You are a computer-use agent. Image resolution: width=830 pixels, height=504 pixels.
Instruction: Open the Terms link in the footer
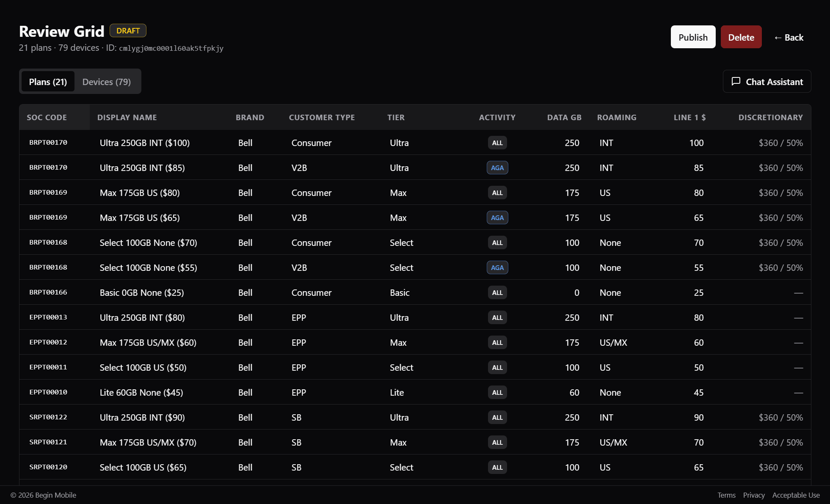(x=726, y=495)
